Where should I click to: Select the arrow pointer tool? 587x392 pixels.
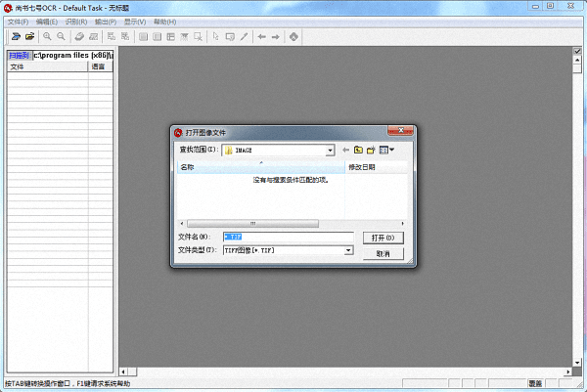tap(215, 36)
